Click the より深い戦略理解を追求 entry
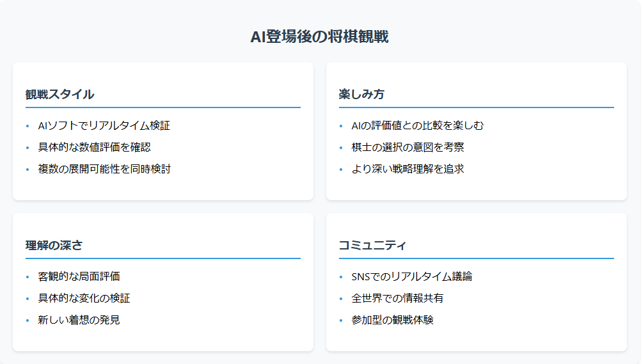The height and width of the screenshot is (364, 641). (x=408, y=169)
